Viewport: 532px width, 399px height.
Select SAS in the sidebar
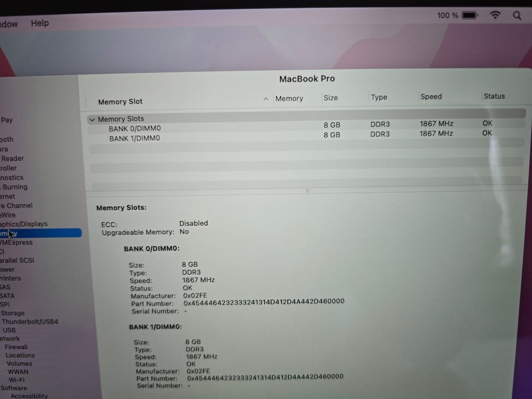click(x=5, y=287)
